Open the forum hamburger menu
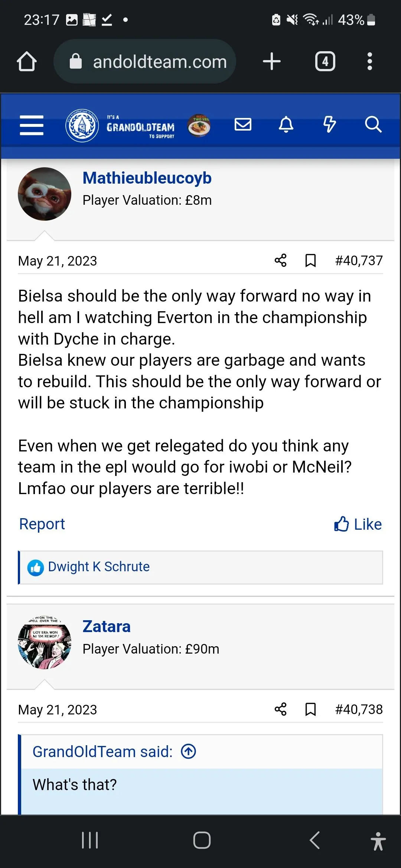 pos(32,125)
